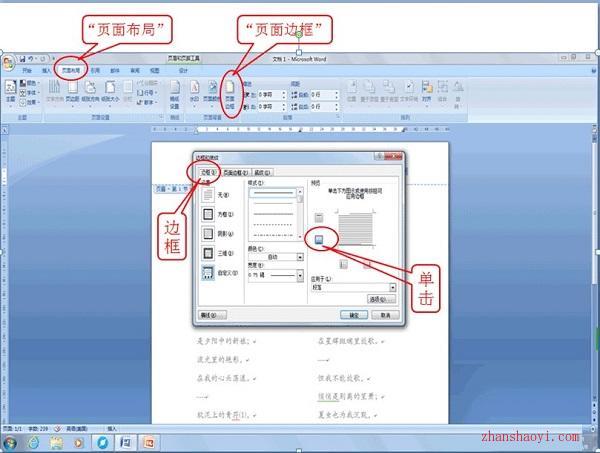Toggle the top border preview button

(x=319, y=218)
